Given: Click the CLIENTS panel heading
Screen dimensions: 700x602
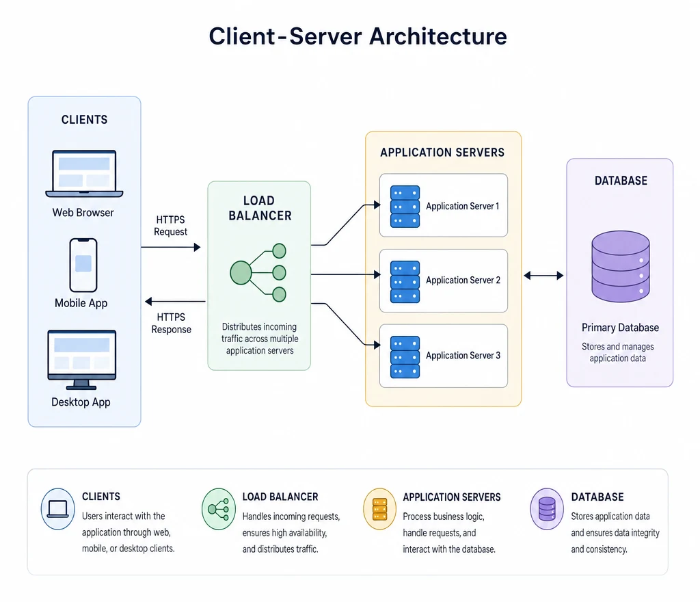Looking at the screenshot, I should tap(84, 120).
